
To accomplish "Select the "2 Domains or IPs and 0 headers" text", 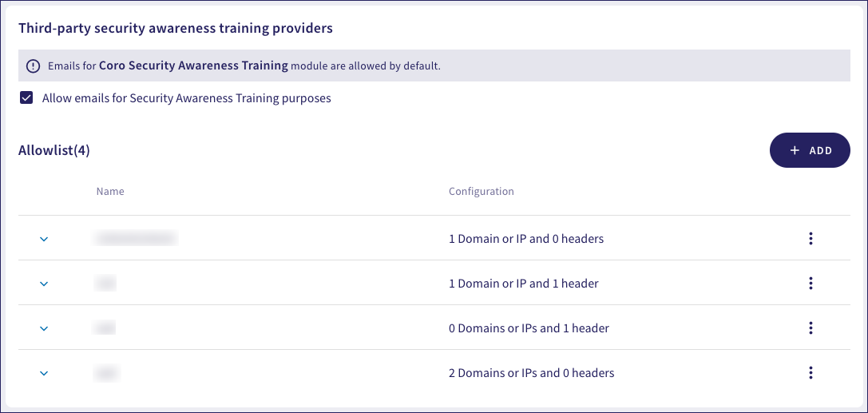I will tap(532, 372).
